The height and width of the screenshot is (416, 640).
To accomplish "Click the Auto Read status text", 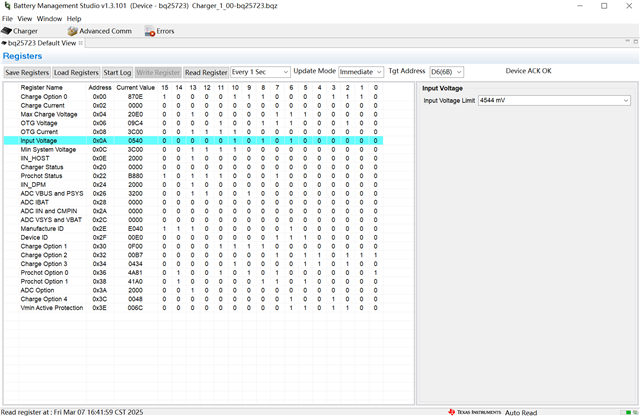I will tap(521, 413).
